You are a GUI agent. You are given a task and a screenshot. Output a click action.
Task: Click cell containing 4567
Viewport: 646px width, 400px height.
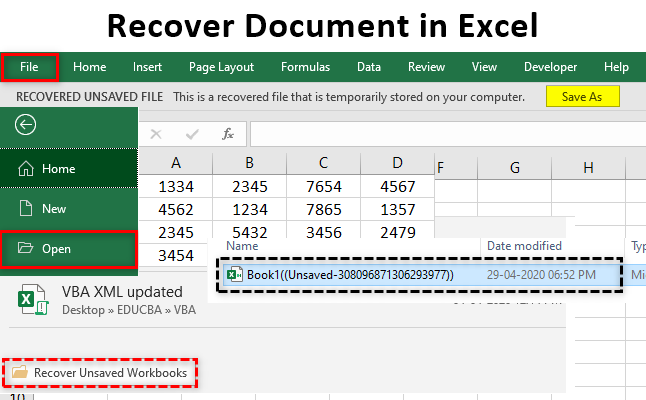tap(397, 187)
